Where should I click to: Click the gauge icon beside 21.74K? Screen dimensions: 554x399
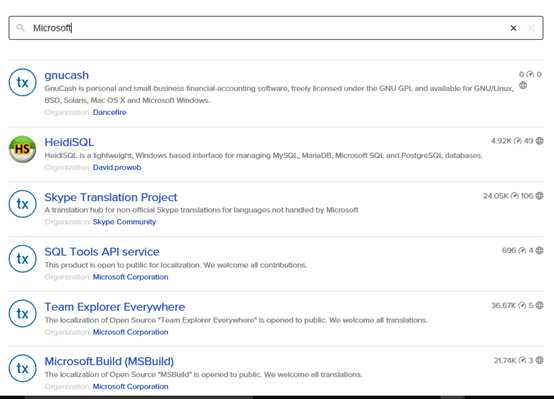(522, 360)
